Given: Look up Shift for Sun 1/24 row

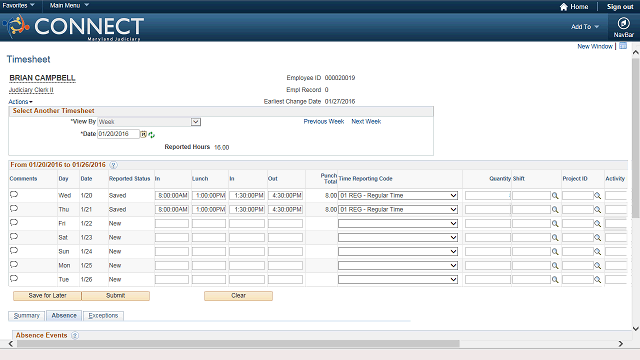Looking at the screenshot, I should [x=555, y=252].
